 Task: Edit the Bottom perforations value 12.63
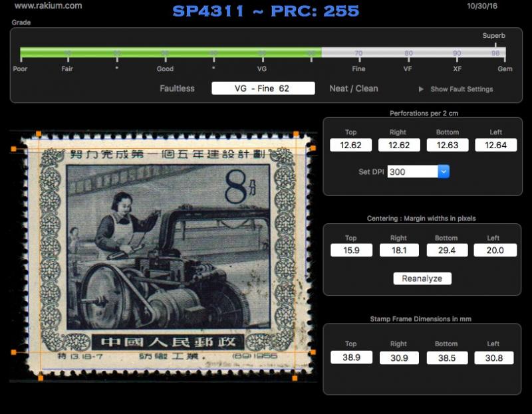446,144
